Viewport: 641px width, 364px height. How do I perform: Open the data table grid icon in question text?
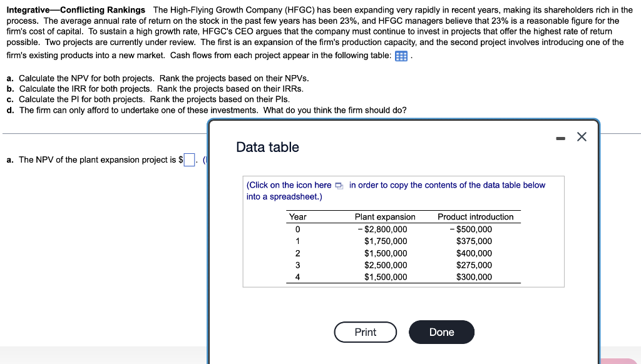point(401,56)
